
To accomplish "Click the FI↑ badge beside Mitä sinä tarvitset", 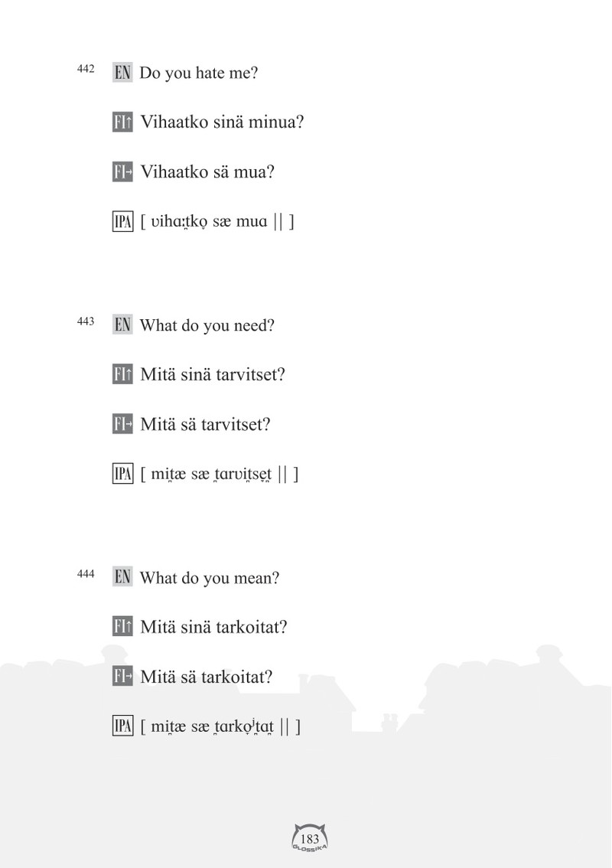I will 122,374.
